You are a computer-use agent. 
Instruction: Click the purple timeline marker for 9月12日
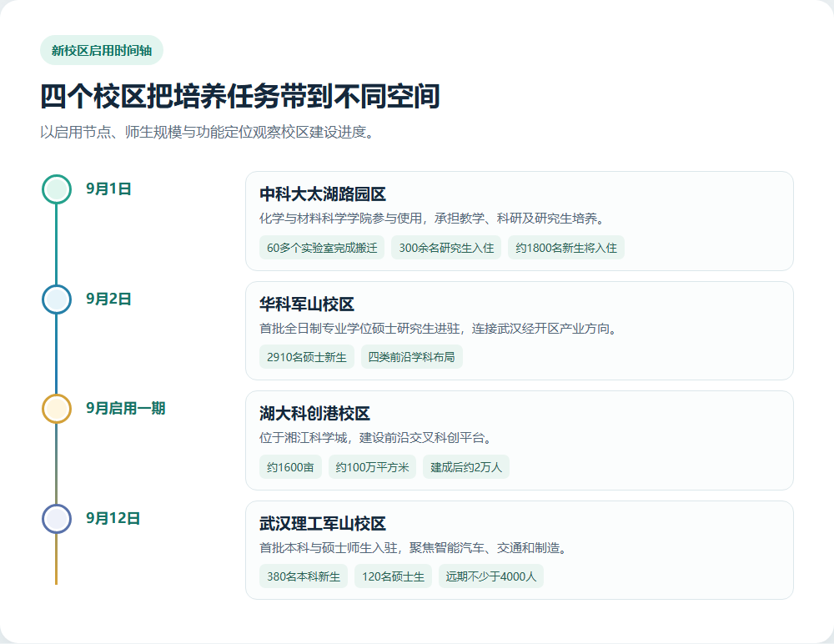pyautogui.click(x=57, y=518)
